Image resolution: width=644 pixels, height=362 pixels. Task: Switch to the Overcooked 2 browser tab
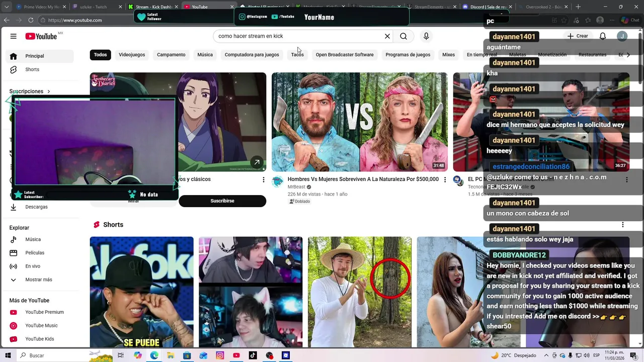[542, 7]
